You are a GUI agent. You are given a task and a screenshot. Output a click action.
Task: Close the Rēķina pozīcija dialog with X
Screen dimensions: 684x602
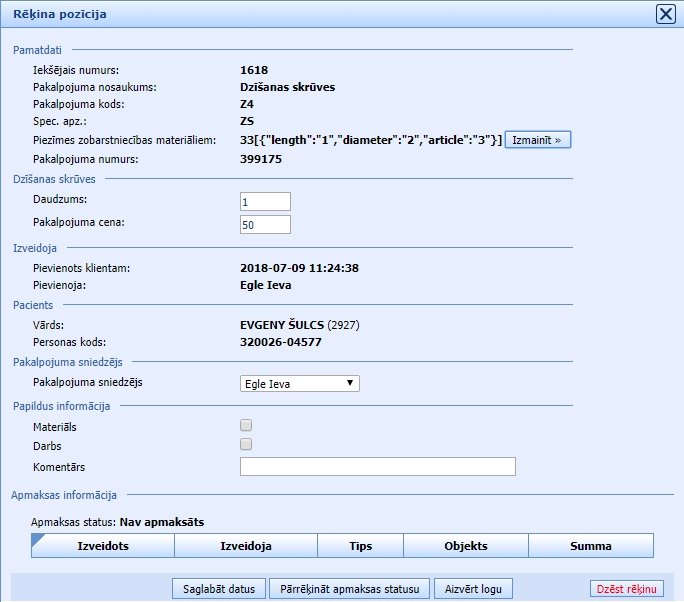(x=664, y=14)
